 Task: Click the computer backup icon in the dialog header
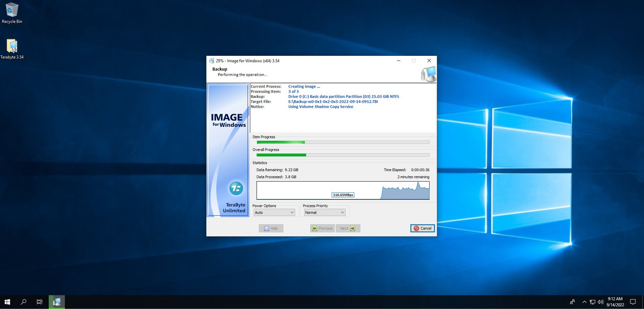428,73
